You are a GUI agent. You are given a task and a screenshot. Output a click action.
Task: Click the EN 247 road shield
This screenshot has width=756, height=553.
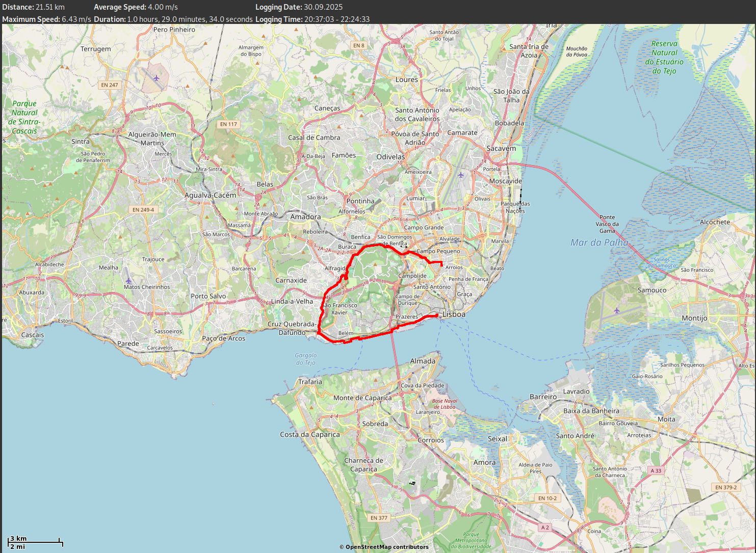pos(110,85)
